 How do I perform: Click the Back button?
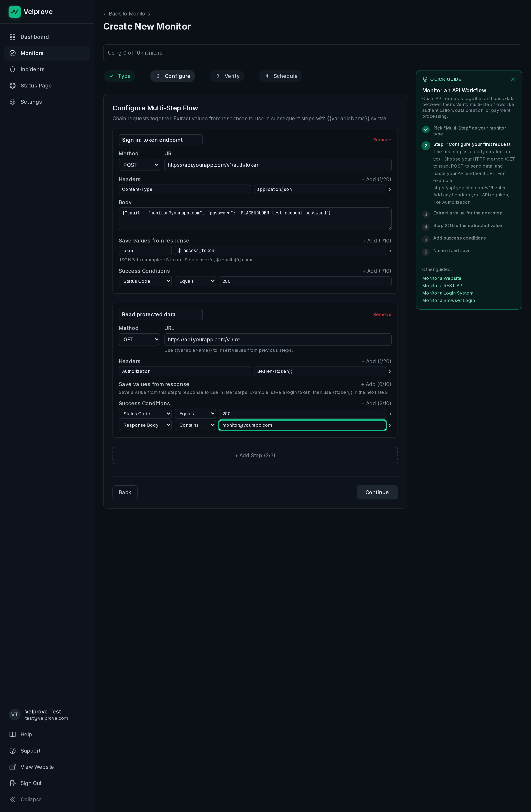(125, 492)
